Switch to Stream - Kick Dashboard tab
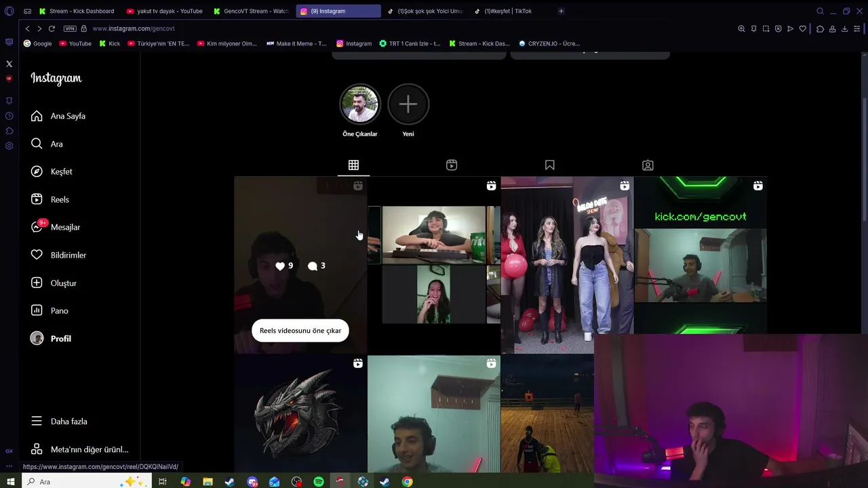The image size is (868, 488). pos(77,11)
